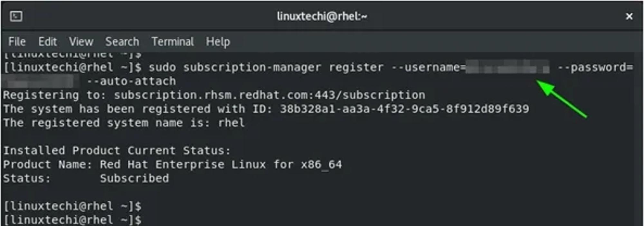Open the Search menu
The height and width of the screenshot is (226, 644).
point(122,42)
